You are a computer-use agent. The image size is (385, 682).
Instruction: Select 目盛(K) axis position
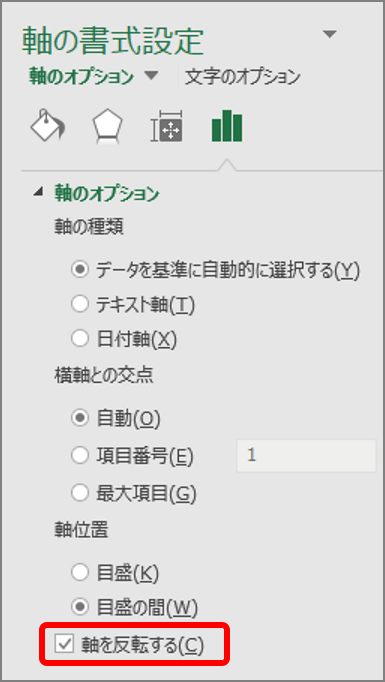click(80, 572)
